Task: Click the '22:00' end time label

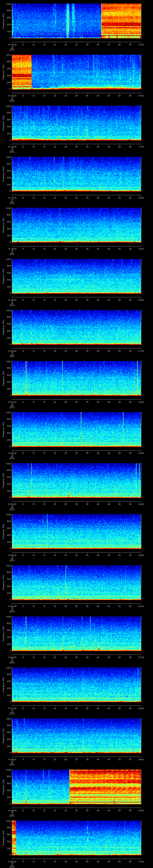Action: point(141,402)
